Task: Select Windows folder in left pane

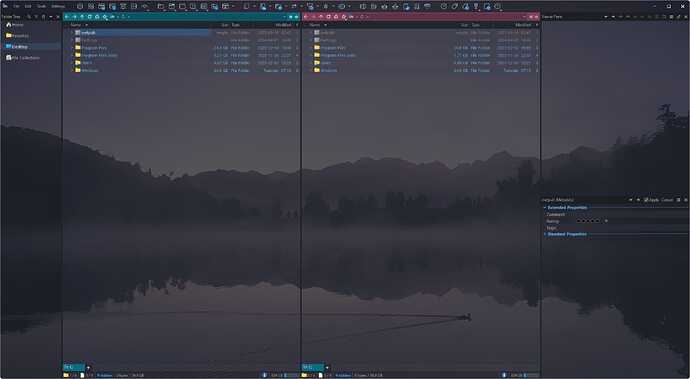Action: click(86, 70)
